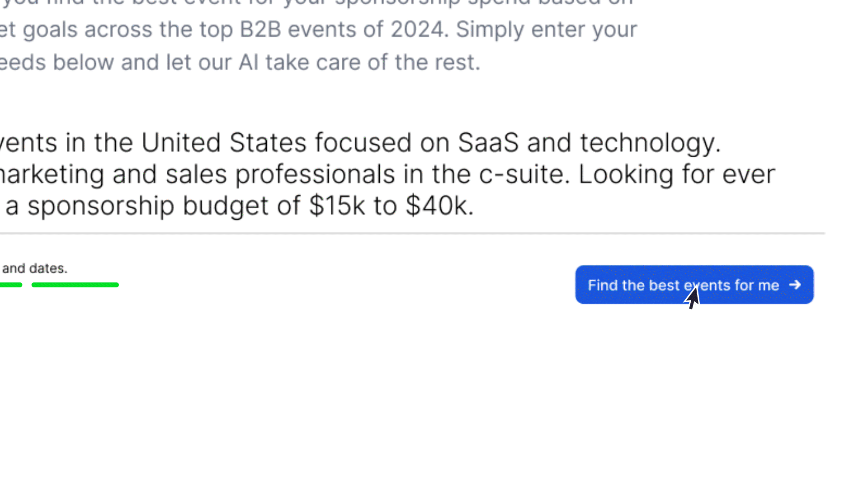Click the 'AI' word in the description

[248, 62]
